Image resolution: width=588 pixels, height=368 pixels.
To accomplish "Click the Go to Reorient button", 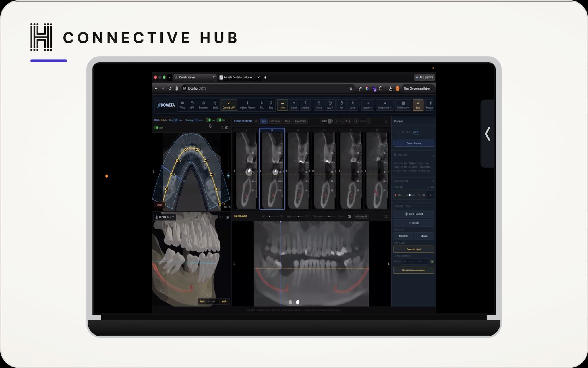I will click(413, 214).
